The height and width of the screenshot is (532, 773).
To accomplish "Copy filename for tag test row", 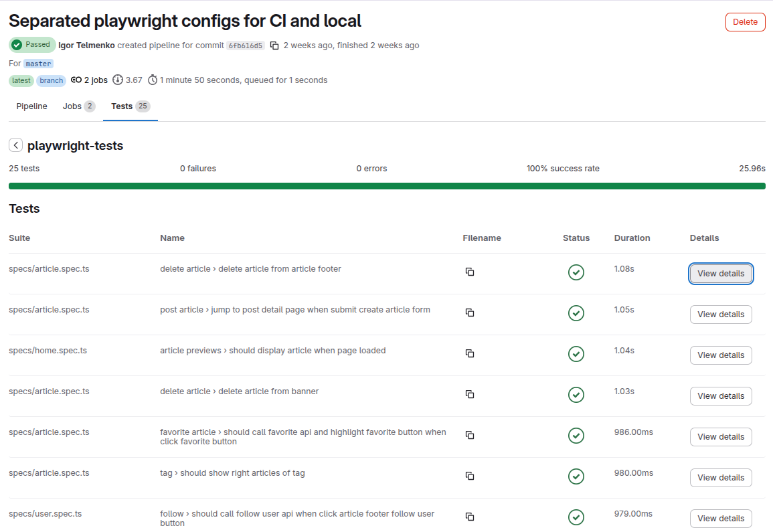I will click(x=470, y=476).
